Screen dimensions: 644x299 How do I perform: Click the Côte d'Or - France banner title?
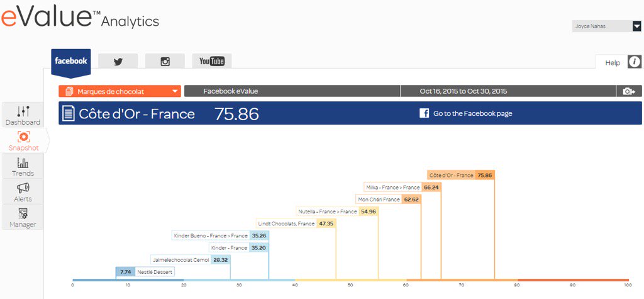point(136,114)
